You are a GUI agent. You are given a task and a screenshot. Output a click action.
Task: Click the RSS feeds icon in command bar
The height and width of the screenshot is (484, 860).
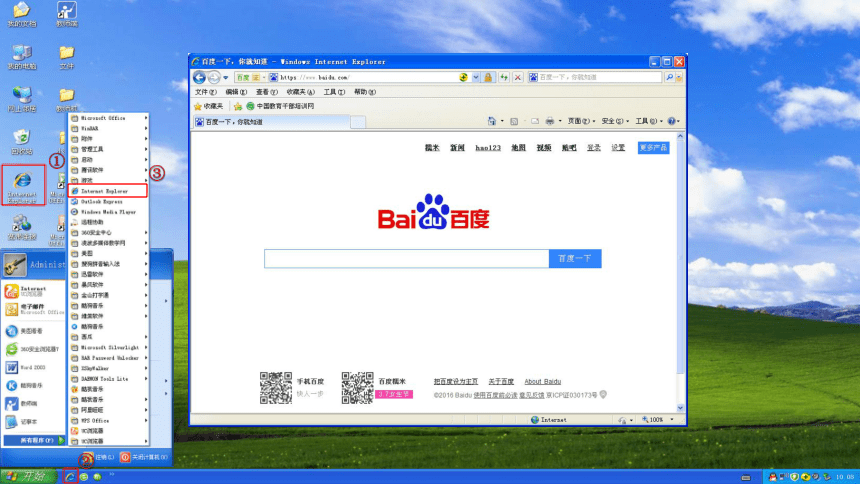coord(514,121)
